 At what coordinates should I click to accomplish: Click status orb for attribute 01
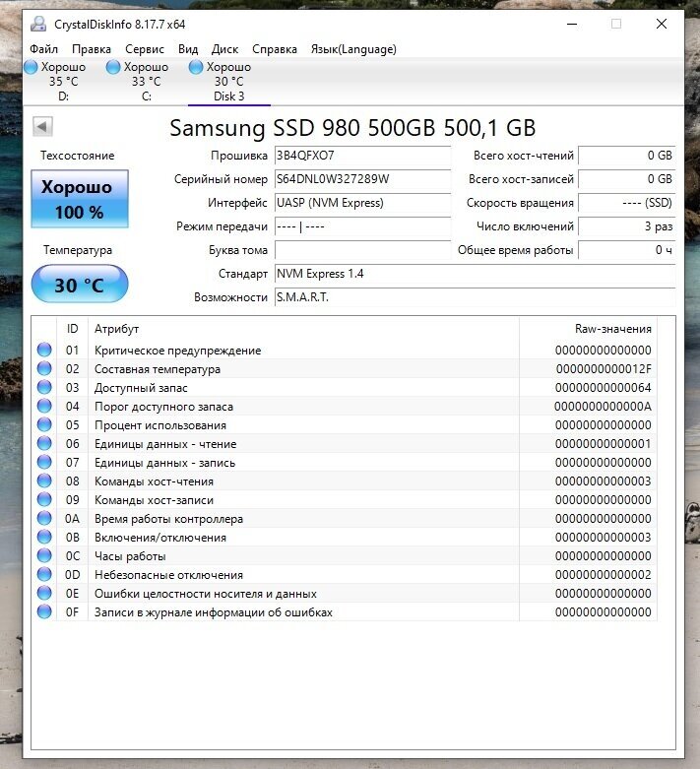pyautogui.click(x=44, y=350)
